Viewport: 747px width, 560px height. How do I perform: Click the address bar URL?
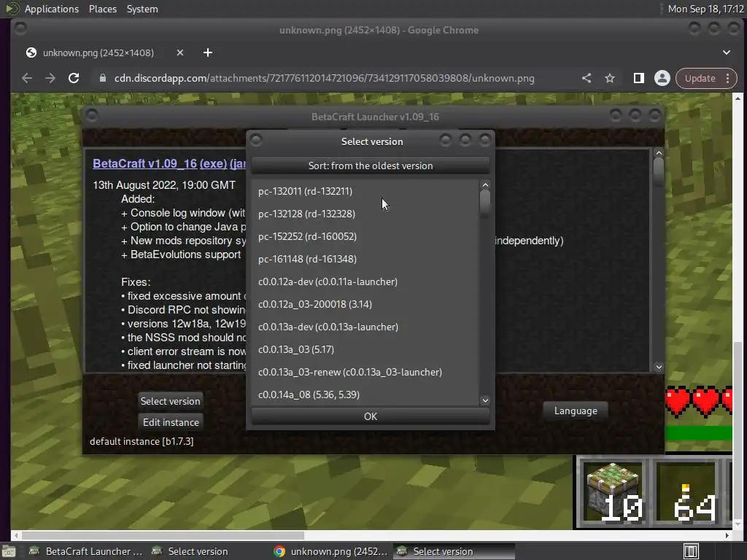click(x=324, y=78)
